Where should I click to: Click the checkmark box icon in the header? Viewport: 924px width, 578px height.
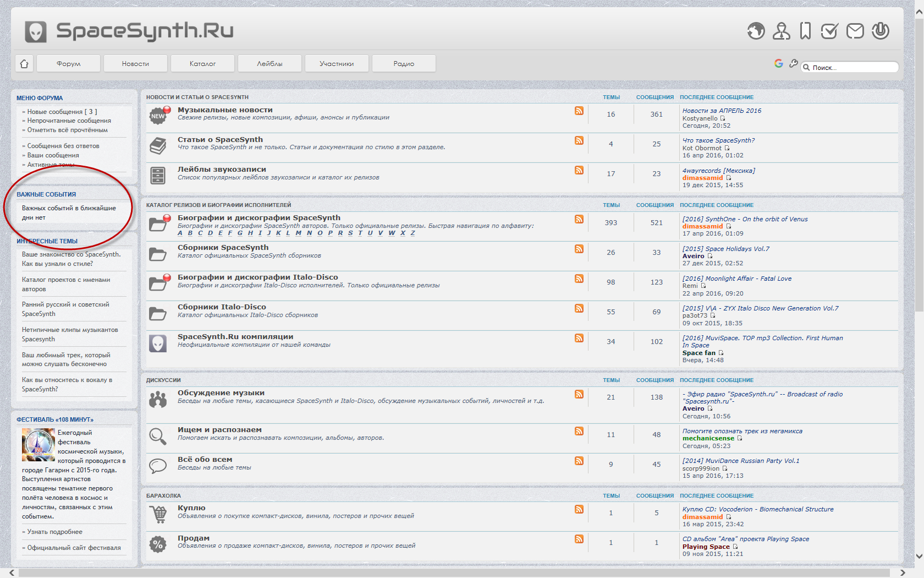click(x=829, y=31)
